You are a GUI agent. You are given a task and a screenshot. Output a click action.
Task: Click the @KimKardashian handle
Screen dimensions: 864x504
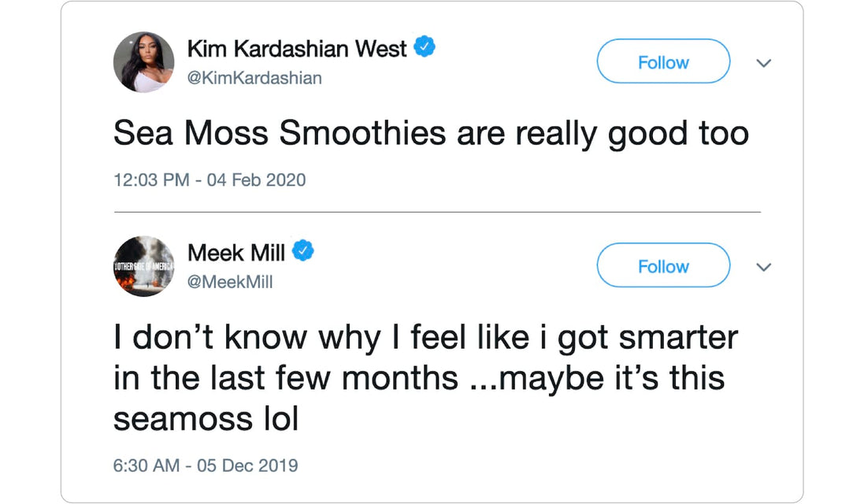(254, 78)
